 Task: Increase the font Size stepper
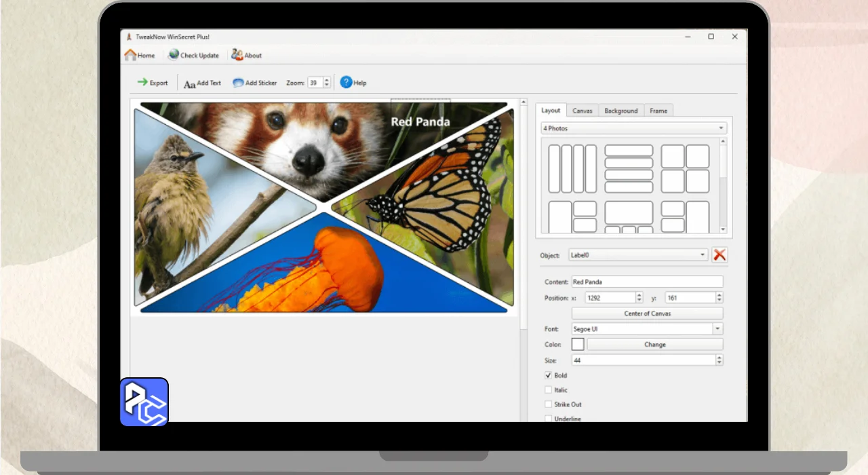(719, 357)
